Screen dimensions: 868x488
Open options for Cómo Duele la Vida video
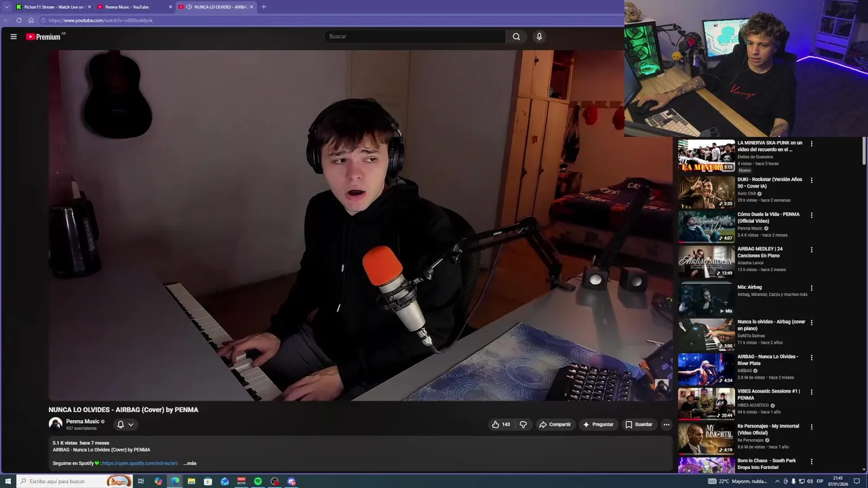tap(811, 215)
